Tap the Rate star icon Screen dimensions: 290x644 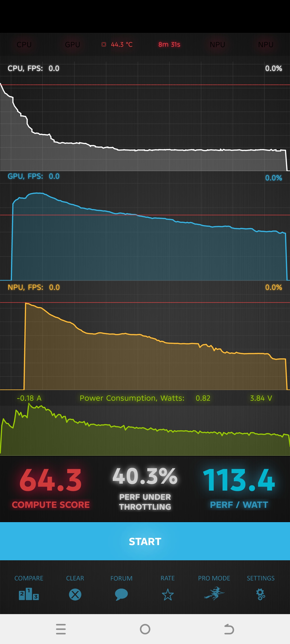click(x=168, y=594)
